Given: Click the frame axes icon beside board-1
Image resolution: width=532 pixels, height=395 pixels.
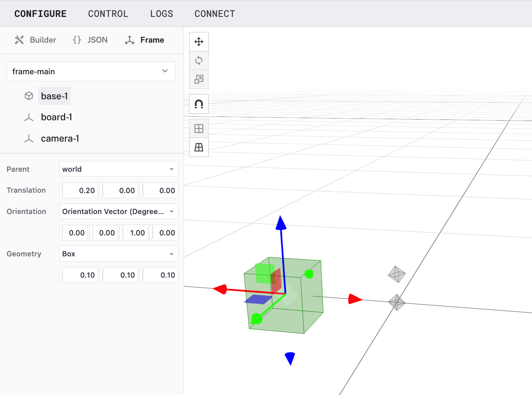Looking at the screenshot, I should pos(29,117).
